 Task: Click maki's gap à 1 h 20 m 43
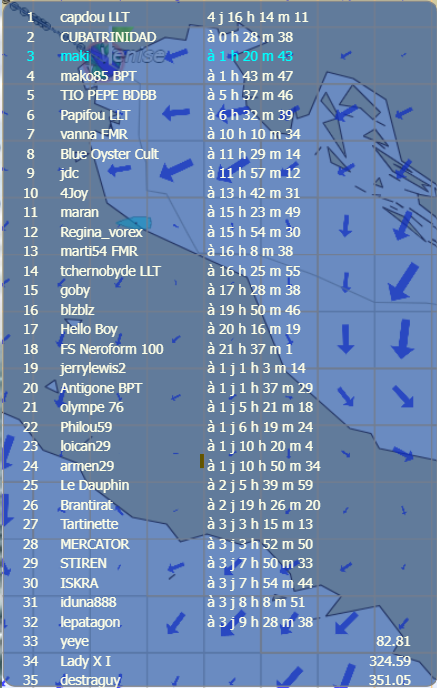click(250, 56)
